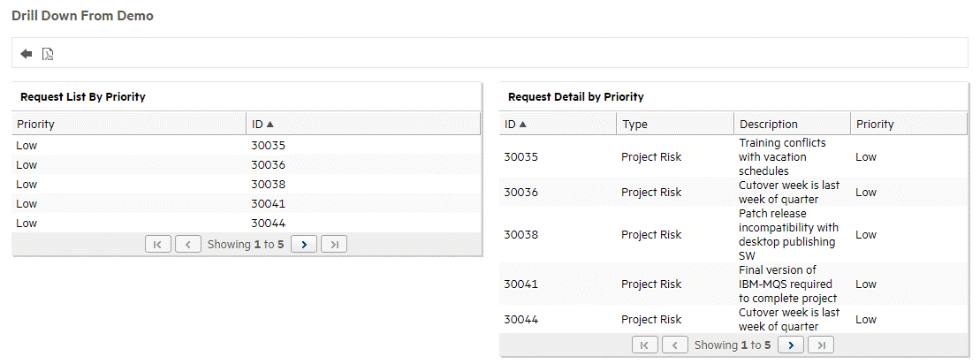The height and width of the screenshot is (364, 980).
Task: Go to previous page in Request Detail
Action: click(675, 345)
